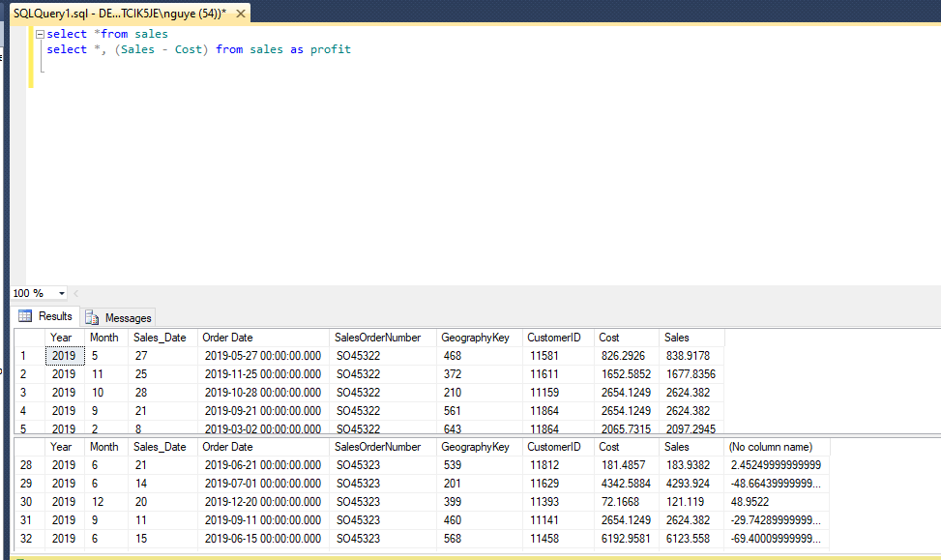
Task: Click CustomerID cell 11141
Action: coord(558,520)
